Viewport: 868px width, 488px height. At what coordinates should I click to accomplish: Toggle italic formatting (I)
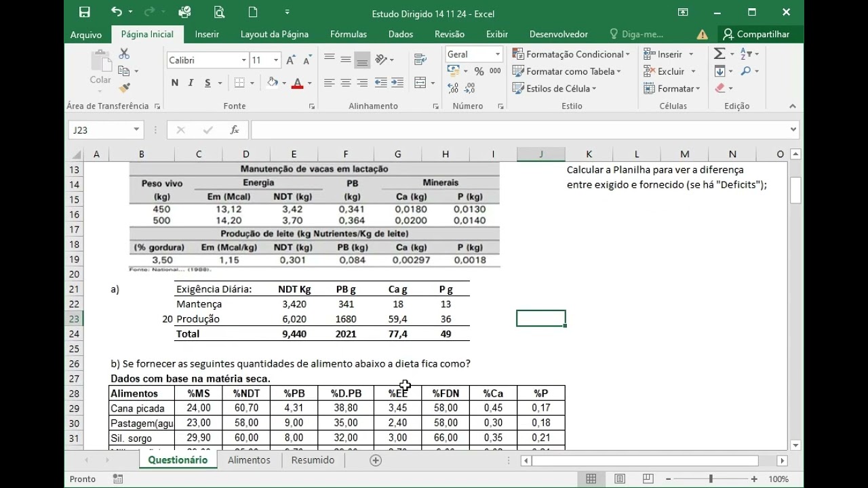pos(191,83)
